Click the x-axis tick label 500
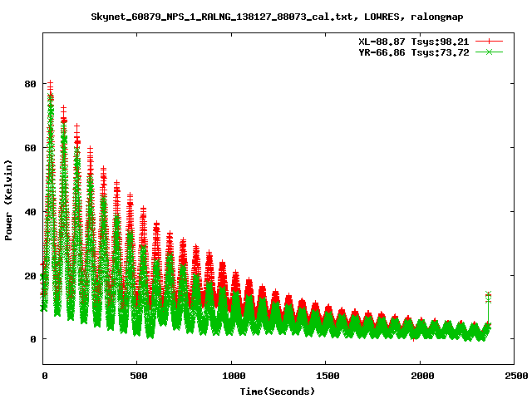This screenshot has width=532, height=399. 139,376
